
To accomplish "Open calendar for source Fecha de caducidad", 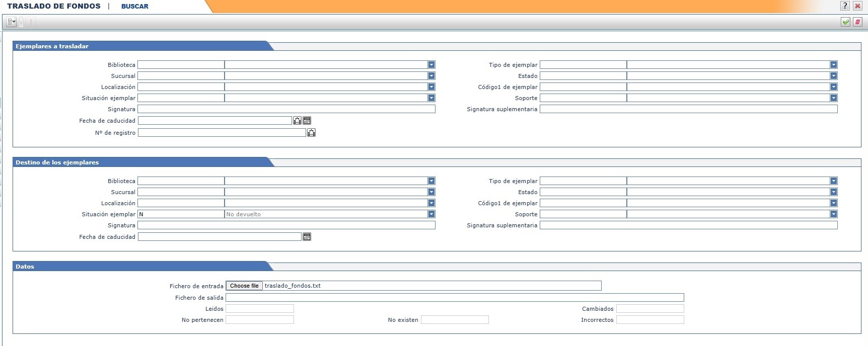I will [x=307, y=121].
